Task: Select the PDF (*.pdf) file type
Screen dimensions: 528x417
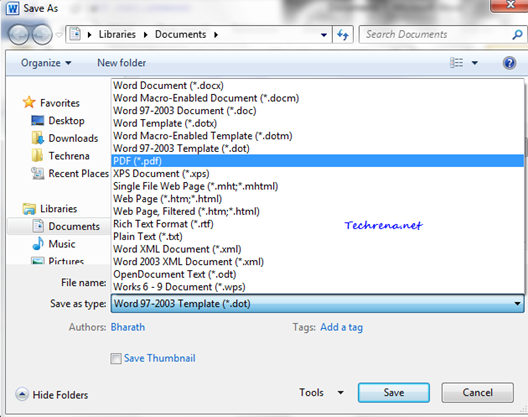Action: click(317, 161)
